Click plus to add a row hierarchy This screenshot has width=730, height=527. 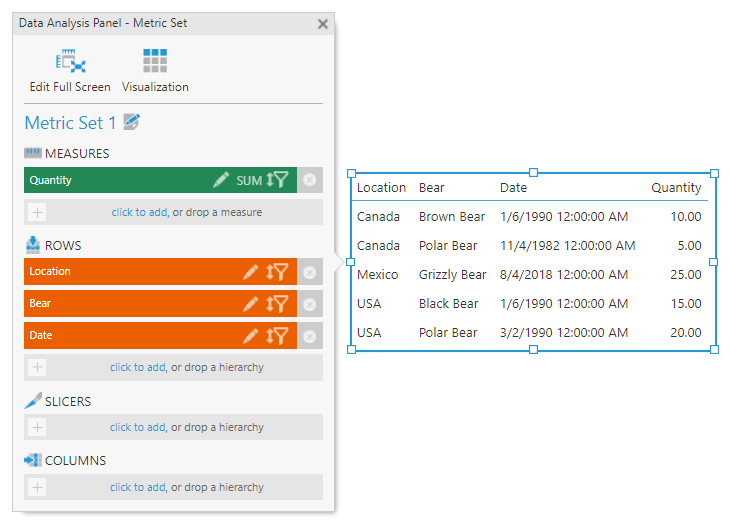coord(37,367)
